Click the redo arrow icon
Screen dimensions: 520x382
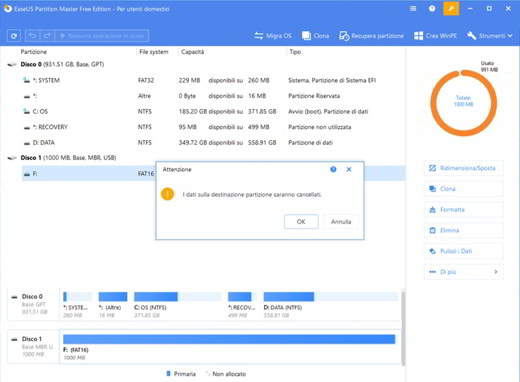point(47,36)
